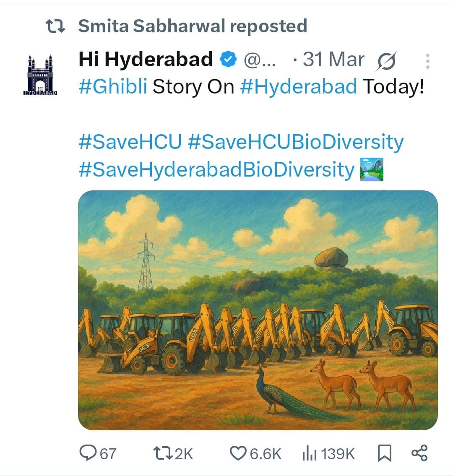Image resolution: width=453 pixels, height=476 pixels.
Task: Open the three-dot more options menu
Action: [427, 61]
